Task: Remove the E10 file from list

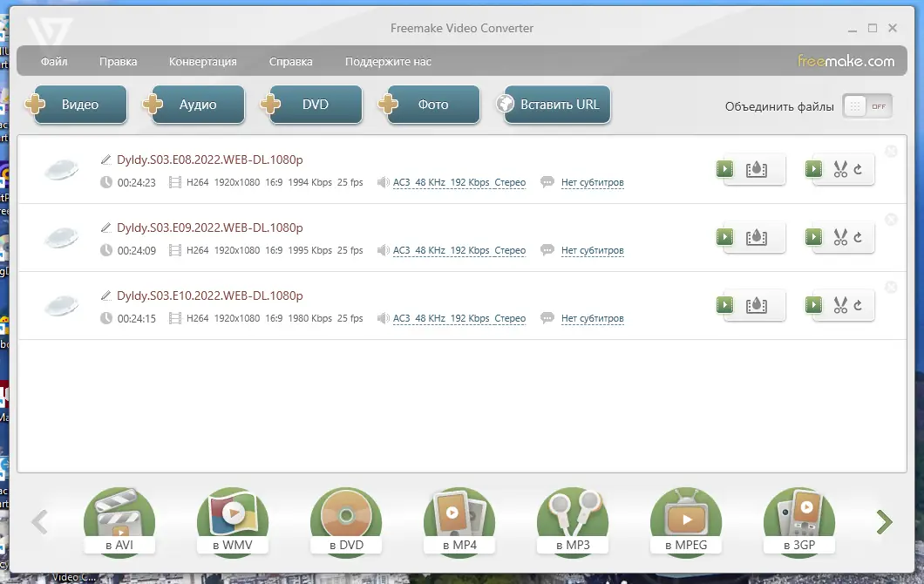Action: pyautogui.click(x=891, y=287)
